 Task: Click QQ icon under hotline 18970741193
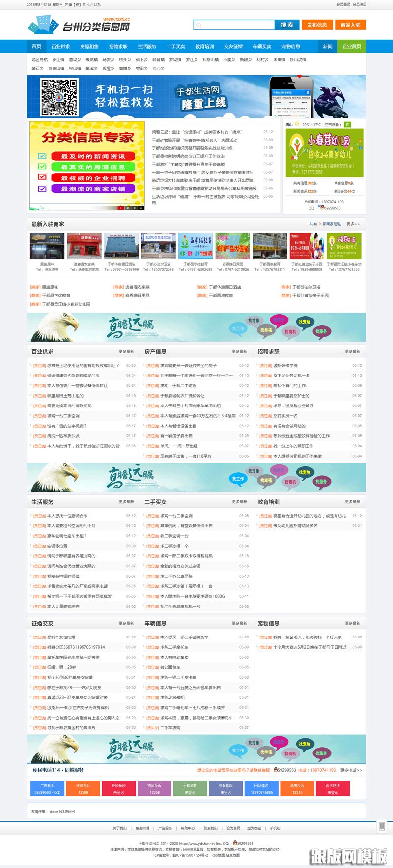321,207
